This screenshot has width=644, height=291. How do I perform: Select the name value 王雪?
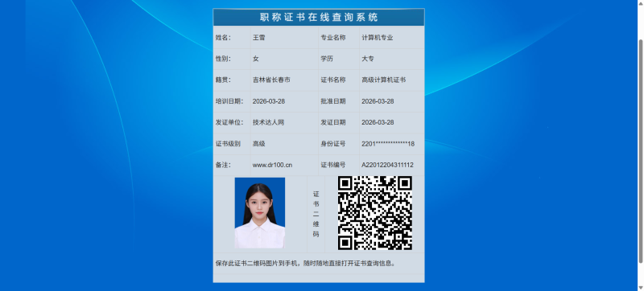[x=258, y=38]
